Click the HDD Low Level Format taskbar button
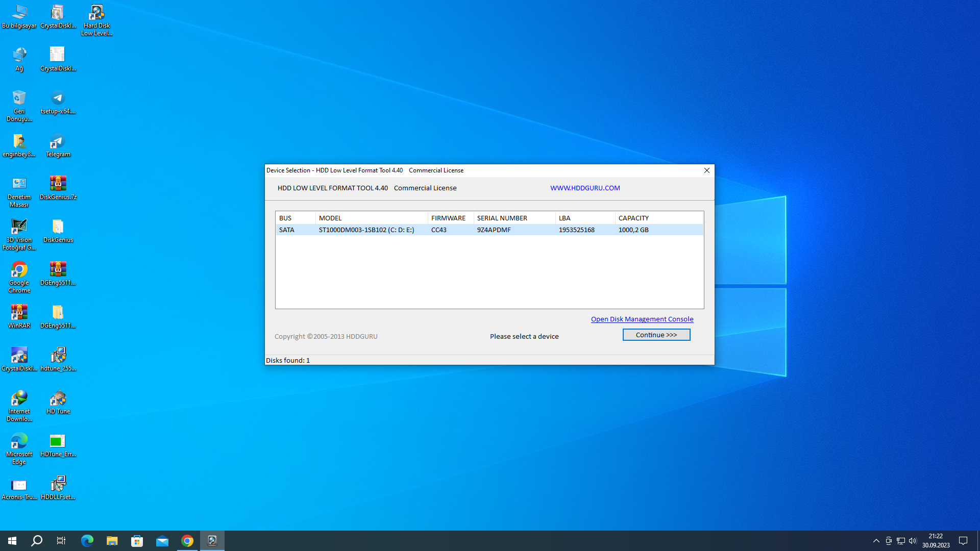The height and width of the screenshot is (551, 980). coord(212,541)
